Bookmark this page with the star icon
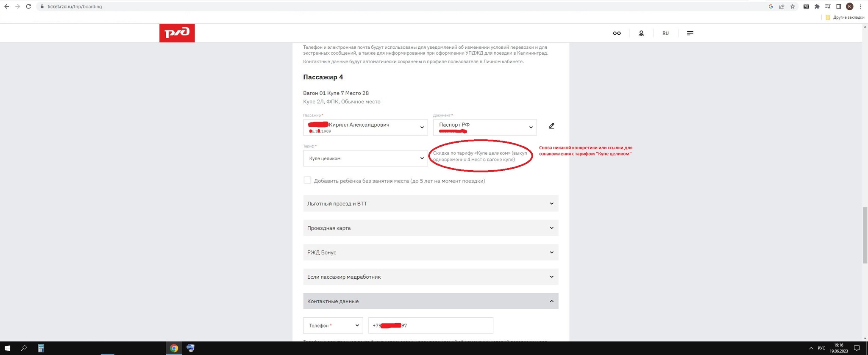This screenshot has height=355, width=868. click(x=793, y=6)
